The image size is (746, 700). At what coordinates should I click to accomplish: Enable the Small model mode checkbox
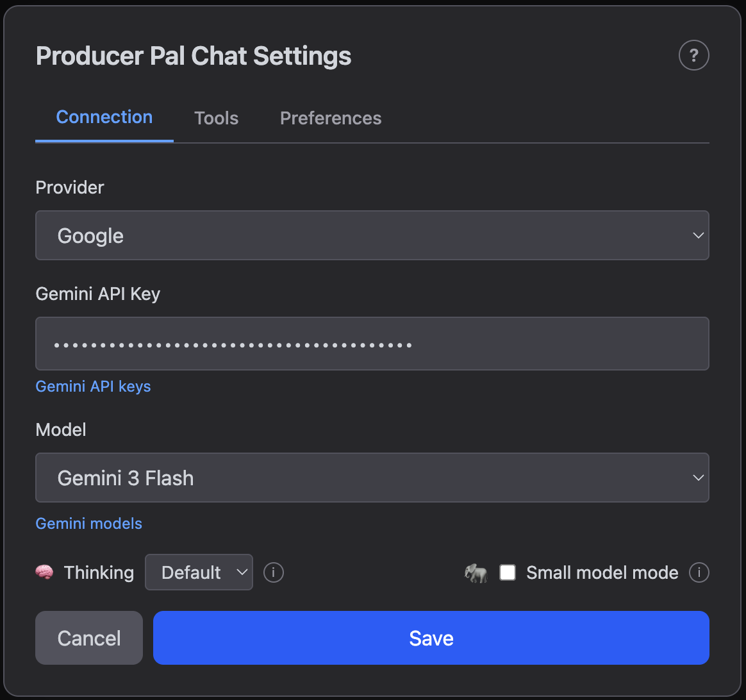(508, 572)
